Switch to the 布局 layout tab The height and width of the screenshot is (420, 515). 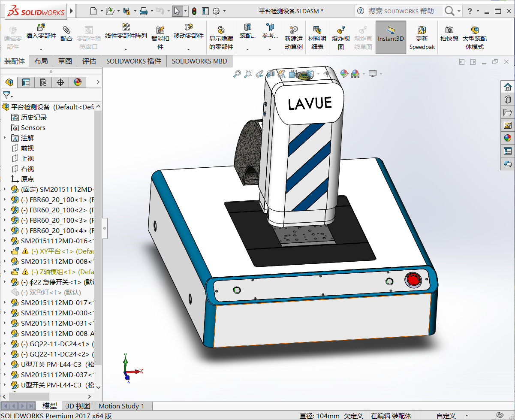[x=41, y=61]
